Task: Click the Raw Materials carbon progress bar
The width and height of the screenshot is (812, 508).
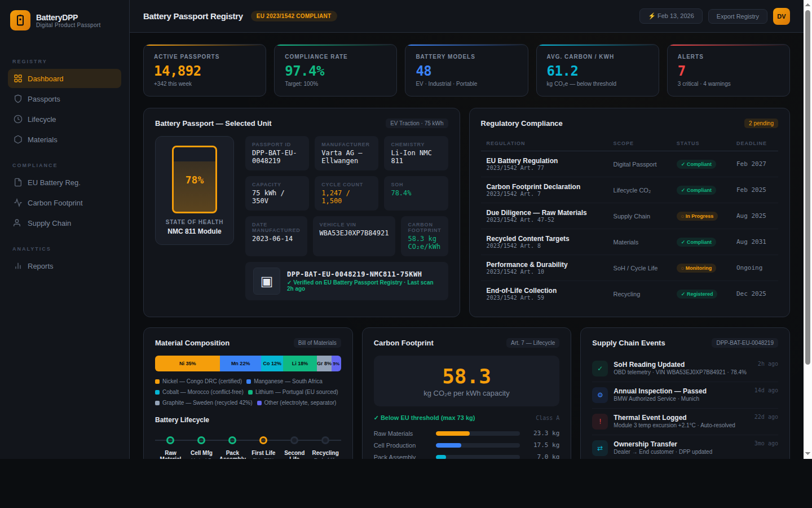Action: click(478, 433)
